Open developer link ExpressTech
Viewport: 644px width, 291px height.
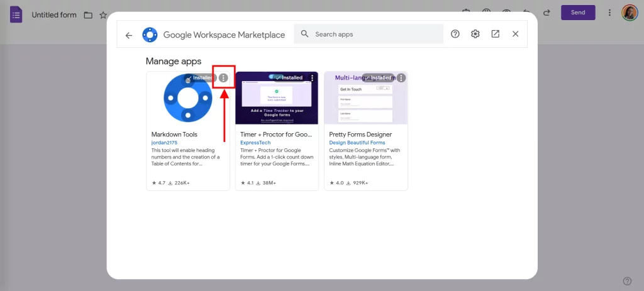click(x=255, y=143)
